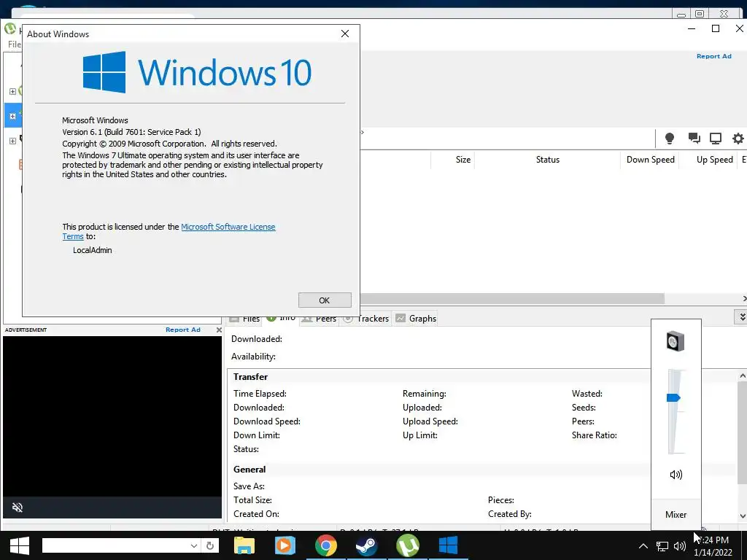Viewport: 747px width, 560px height.
Task: Open the volume Mixer
Action: (676, 514)
